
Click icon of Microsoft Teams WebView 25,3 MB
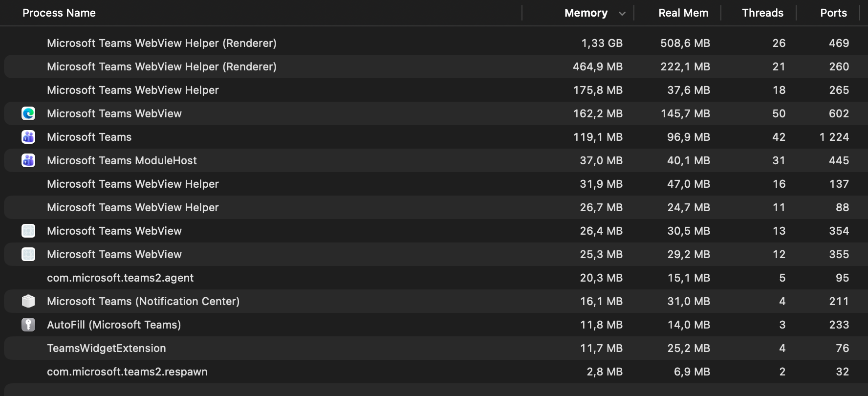pyautogui.click(x=28, y=254)
